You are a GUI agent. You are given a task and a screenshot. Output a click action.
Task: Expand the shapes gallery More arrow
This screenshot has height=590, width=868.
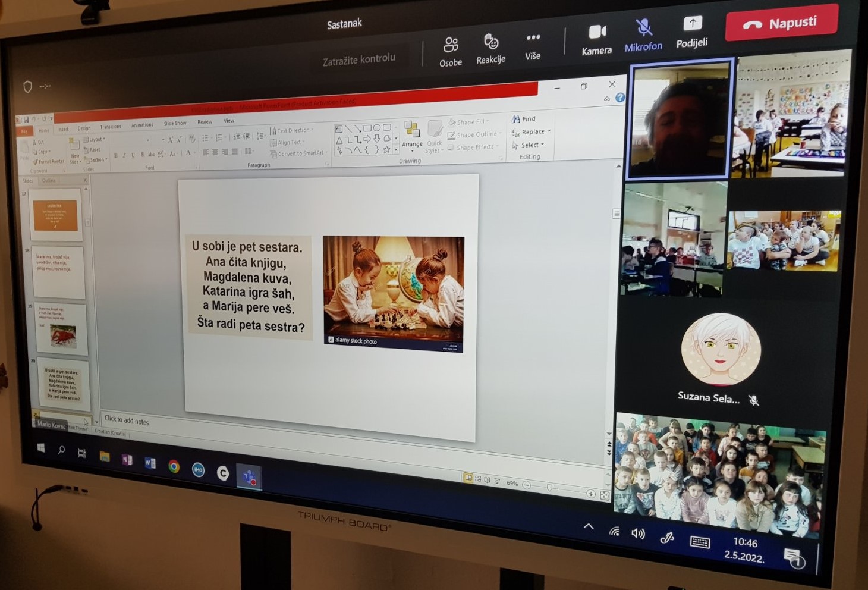[396, 149]
